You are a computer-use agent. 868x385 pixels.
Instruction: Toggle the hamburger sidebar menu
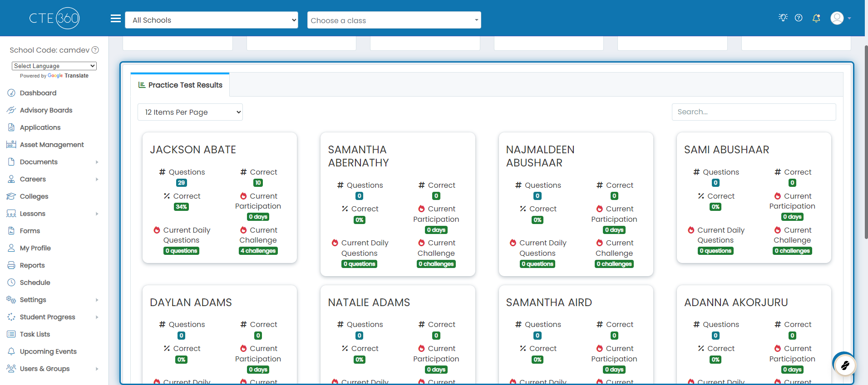coord(116,19)
